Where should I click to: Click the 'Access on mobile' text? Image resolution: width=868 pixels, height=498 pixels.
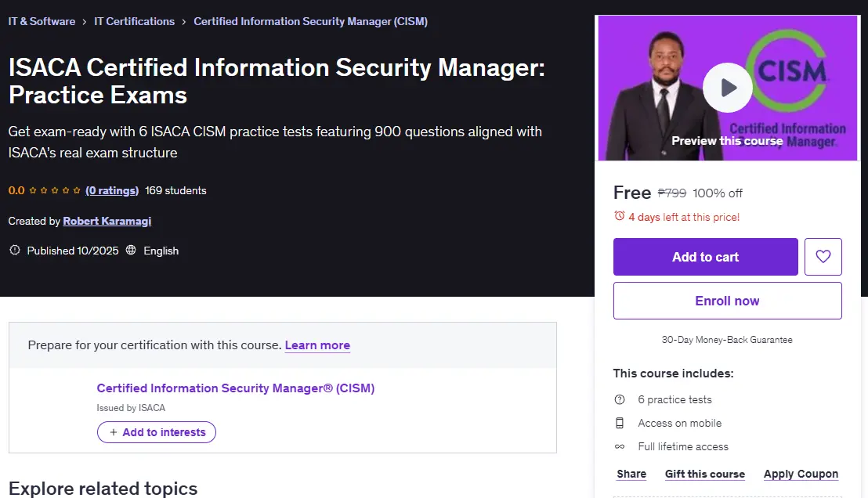[x=680, y=424]
